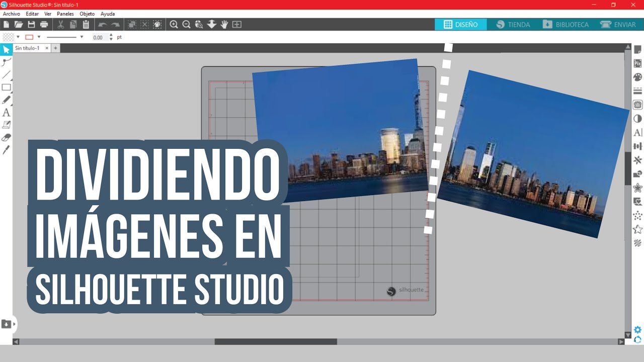Click the red line color swatch
The width and height of the screenshot is (644, 362).
click(x=29, y=37)
